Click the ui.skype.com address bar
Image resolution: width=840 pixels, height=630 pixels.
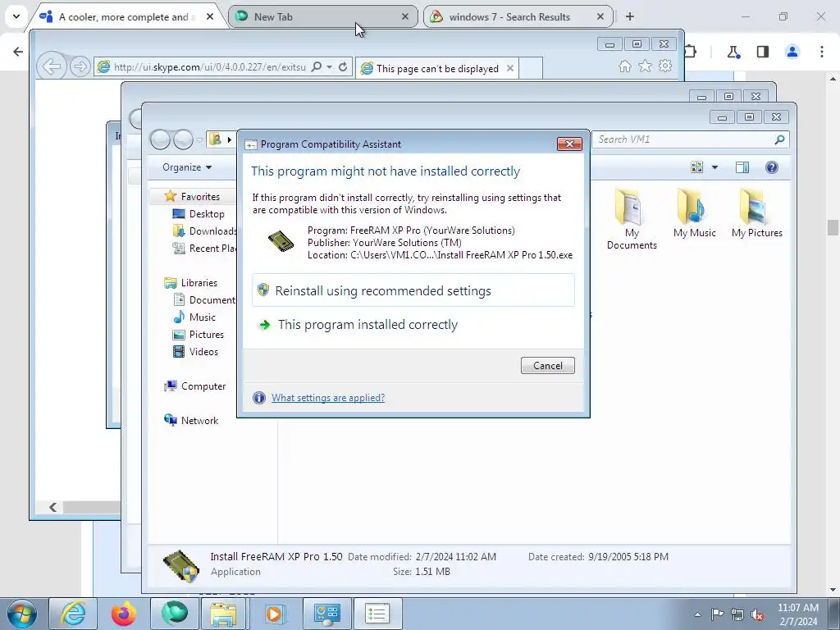[209, 67]
